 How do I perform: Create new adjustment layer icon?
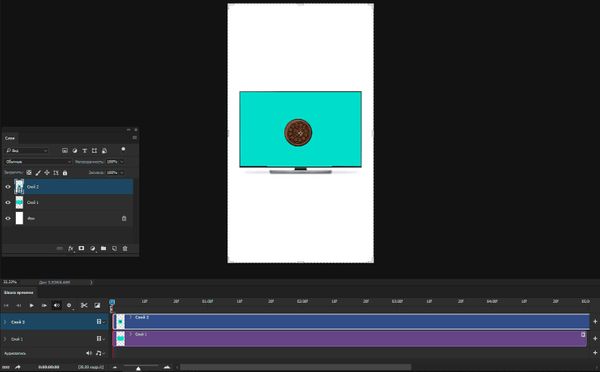(92, 248)
